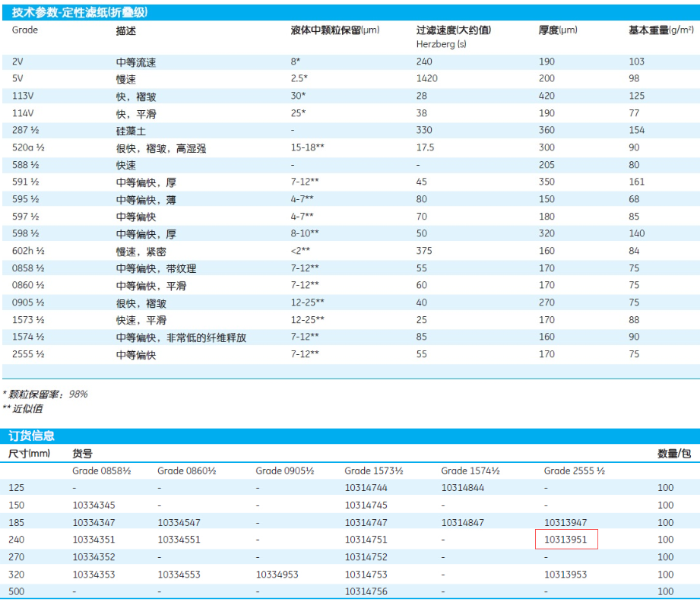Screen dimensions: 700x605
Task: Click particle retention value <2**
Action: point(300,251)
